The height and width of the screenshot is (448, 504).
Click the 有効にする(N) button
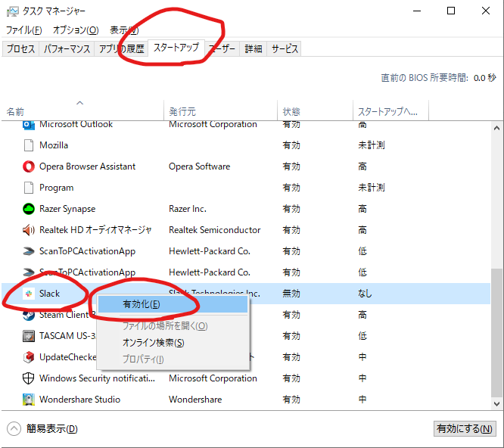(465, 429)
